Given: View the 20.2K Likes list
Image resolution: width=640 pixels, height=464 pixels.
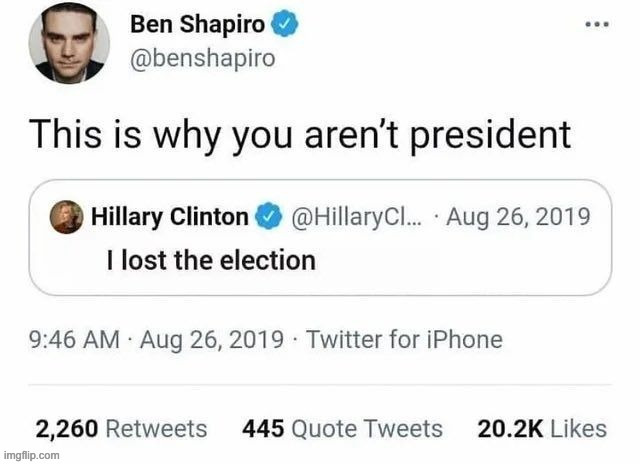Looking at the screenshot, I should (542, 428).
